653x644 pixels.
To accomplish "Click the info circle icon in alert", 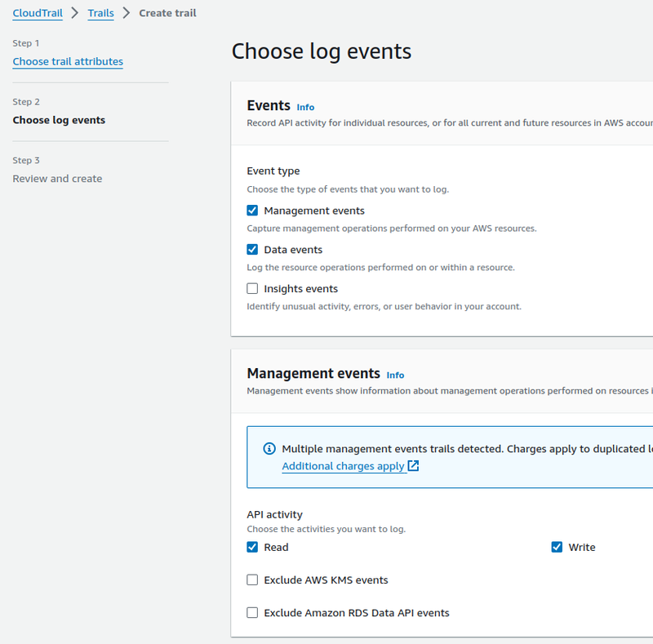I will coord(269,449).
